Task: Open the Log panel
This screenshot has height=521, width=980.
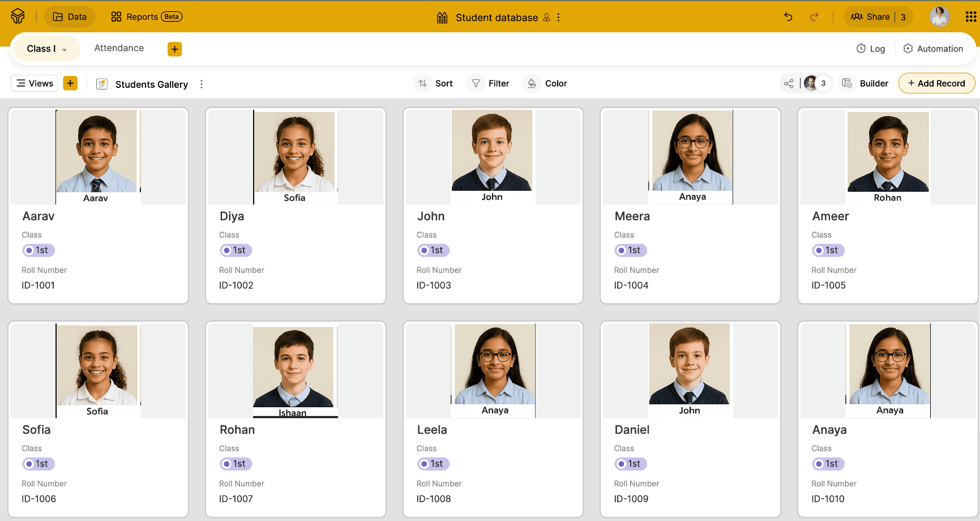Action: [x=870, y=49]
